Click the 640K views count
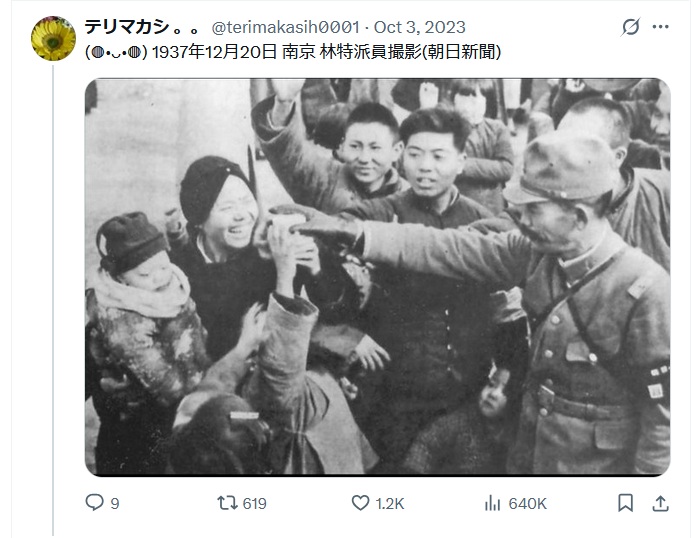Image resolution: width=697 pixels, height=538 pixels. 528,503
